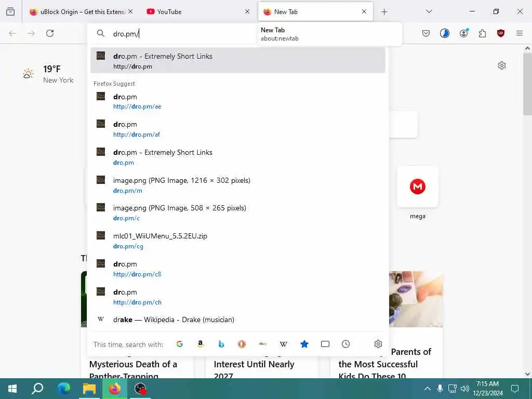Save page to Pocket
This screenshot has width=532, height=399.
click(426, 33)
